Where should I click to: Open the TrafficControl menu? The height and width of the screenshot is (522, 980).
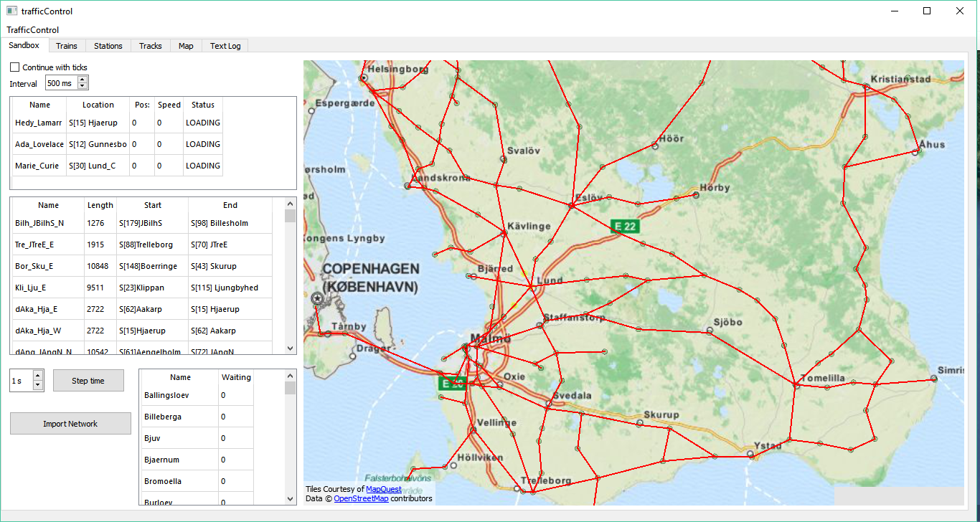click(32, 30)
